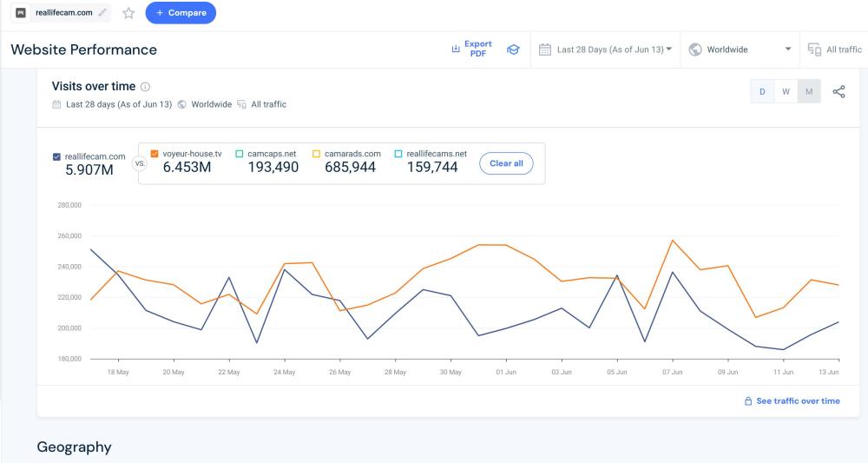Open the All traffic device filter
This screenshot has width=868, height=463.
(834, 50)
